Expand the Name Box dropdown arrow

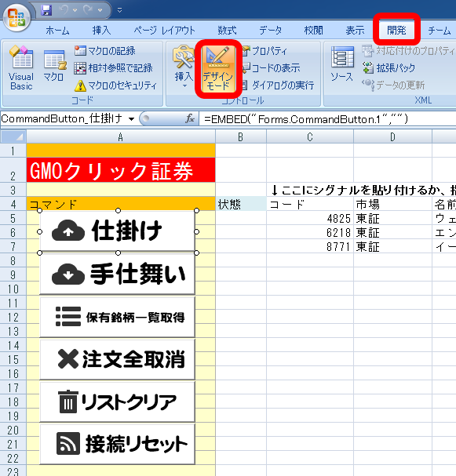131,119
